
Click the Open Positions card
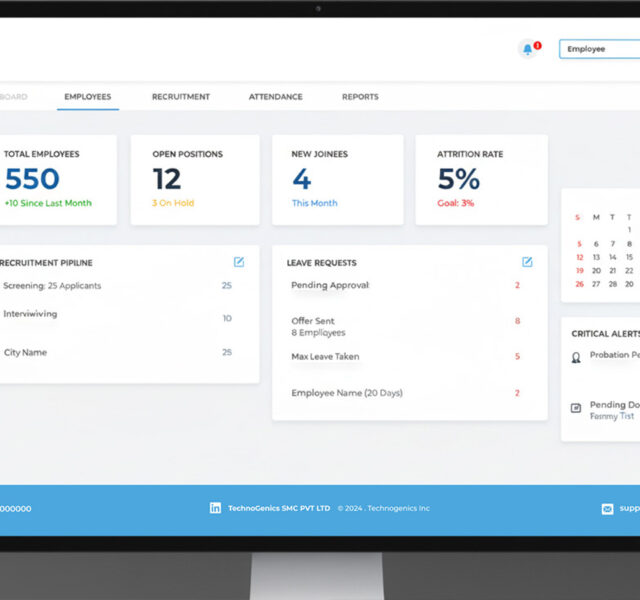[x=195, y=180]
